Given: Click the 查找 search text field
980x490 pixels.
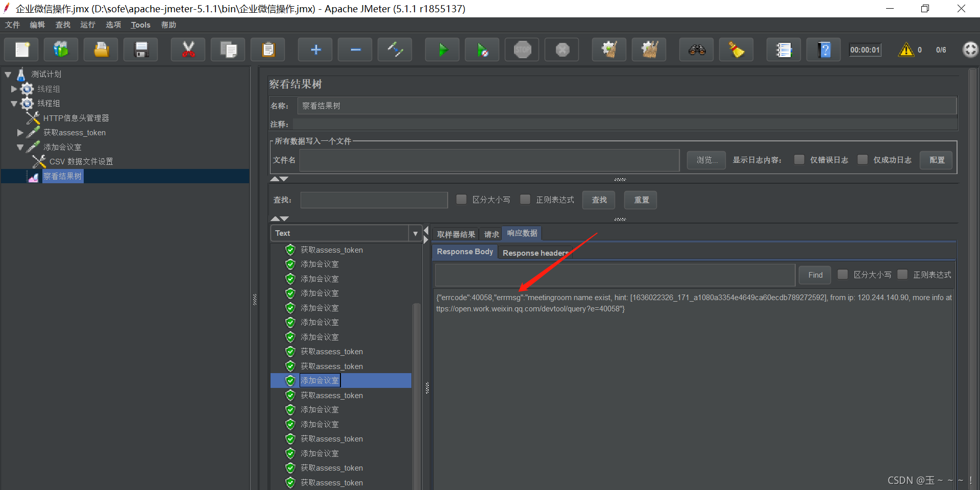Looking at the screenshot, I should click(x=374, y=200).
